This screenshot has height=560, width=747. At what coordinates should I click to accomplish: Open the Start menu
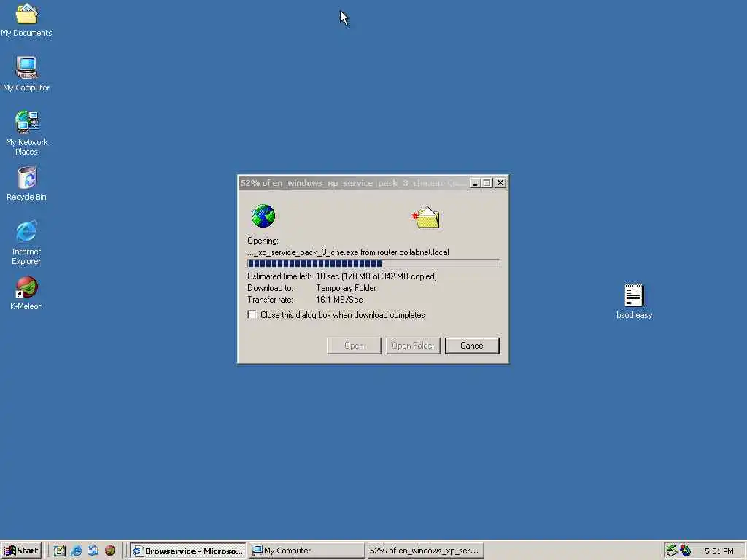21,551
